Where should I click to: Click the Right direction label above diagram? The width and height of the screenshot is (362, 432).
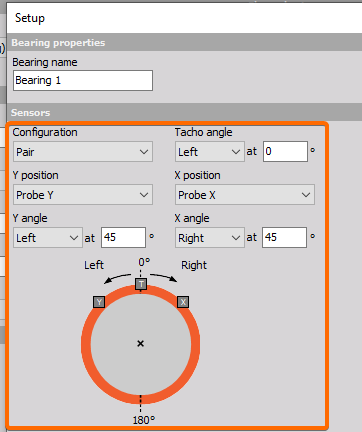[x=194, y=265]
